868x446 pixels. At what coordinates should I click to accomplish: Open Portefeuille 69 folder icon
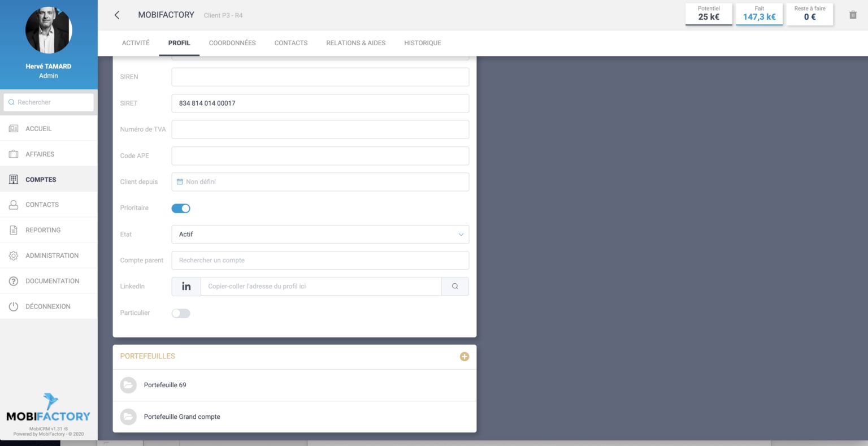point(128,385)
